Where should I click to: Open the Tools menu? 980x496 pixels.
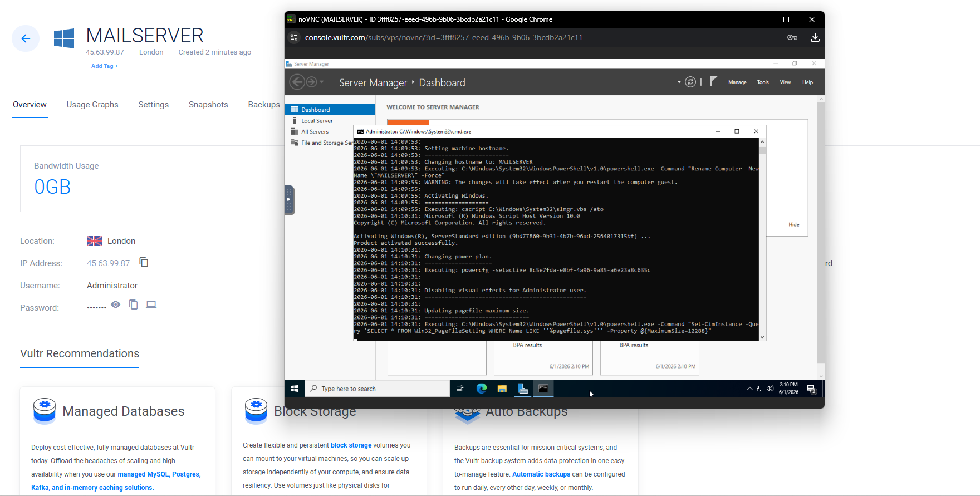click(763, 82)
